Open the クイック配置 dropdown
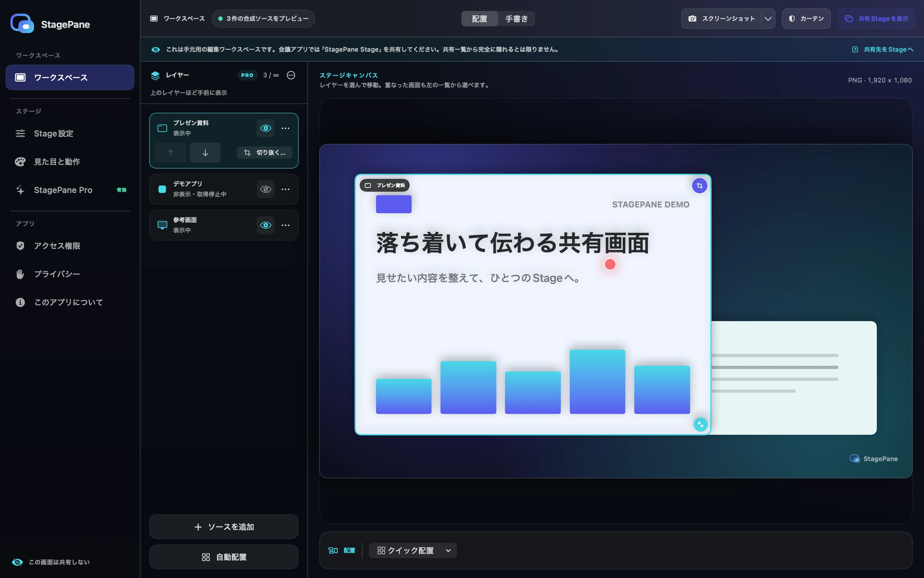Viewport: 924px width, 578px height. point(413,550)
